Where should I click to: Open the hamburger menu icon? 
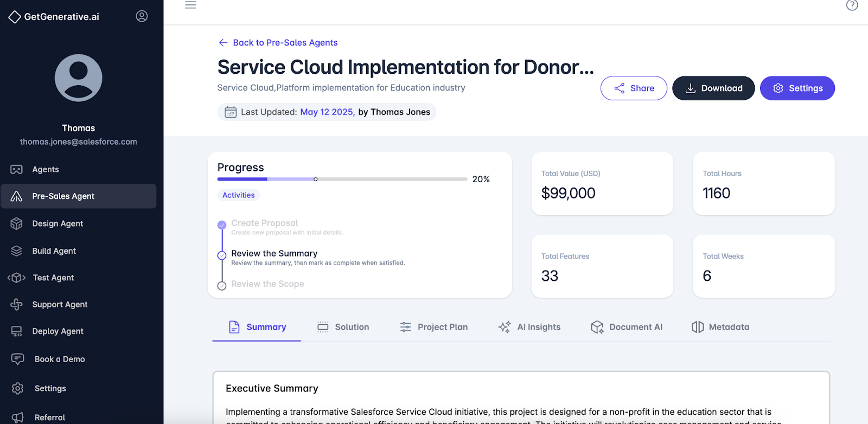(190, 5)
